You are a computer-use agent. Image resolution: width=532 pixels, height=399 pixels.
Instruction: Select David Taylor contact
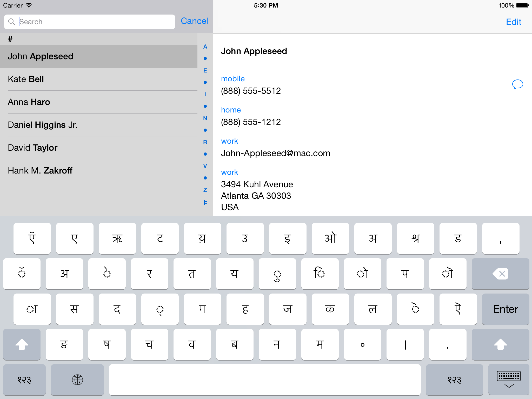tap(99, 148)
